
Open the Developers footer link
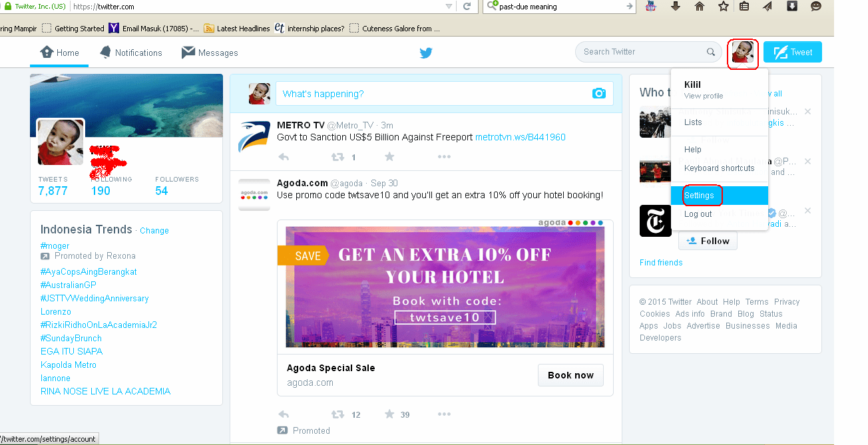click(x=660, y=338)
